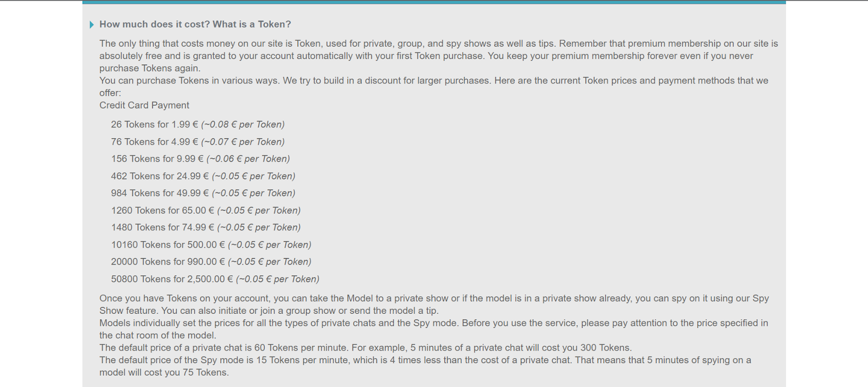The width and height of the screenshot is (868, 387).
Task: Select the 10160 Tokens for 500.00 € line
Action: (x=211, y=244)
